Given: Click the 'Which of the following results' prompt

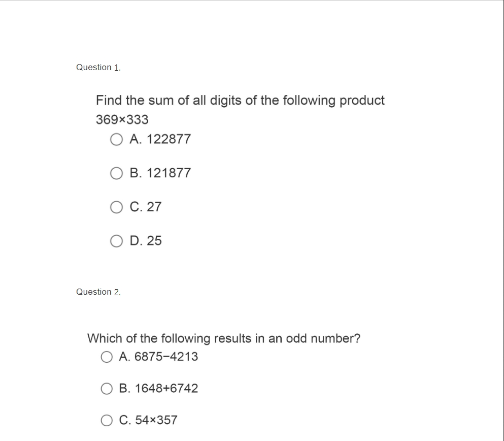Looking at the screenshot, I should point(224,338).
